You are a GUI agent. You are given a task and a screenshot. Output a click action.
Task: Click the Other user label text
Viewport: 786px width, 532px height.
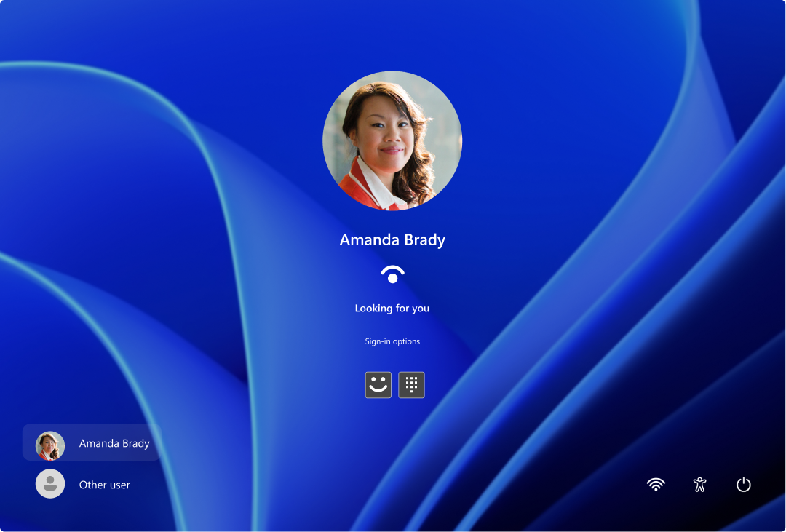point(104,484)
